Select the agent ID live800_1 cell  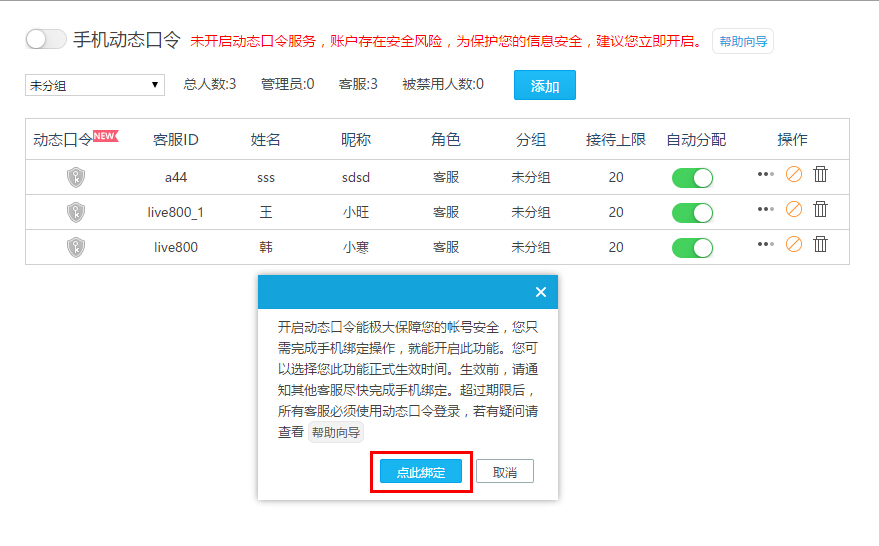point(175,212)
